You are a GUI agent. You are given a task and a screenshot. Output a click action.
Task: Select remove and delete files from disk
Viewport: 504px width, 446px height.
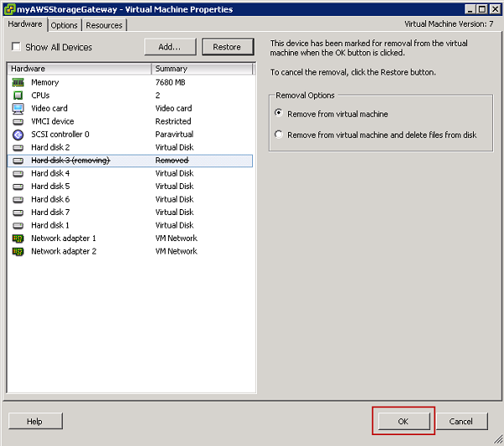coord(280,134)
